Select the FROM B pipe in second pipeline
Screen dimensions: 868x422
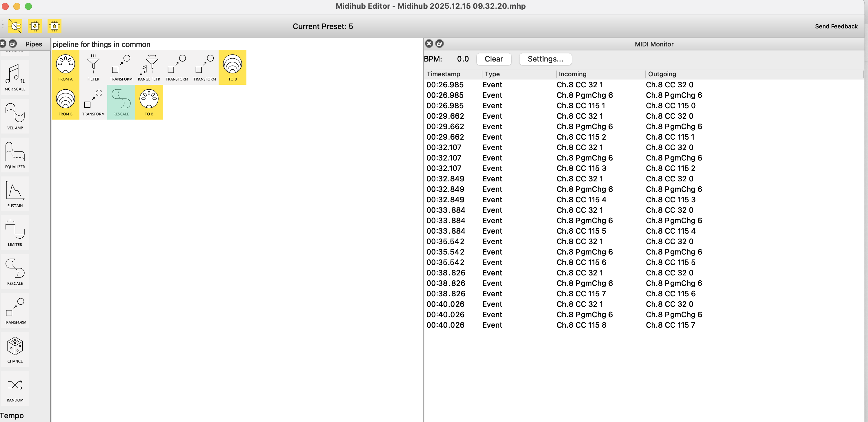pos(65,102)
